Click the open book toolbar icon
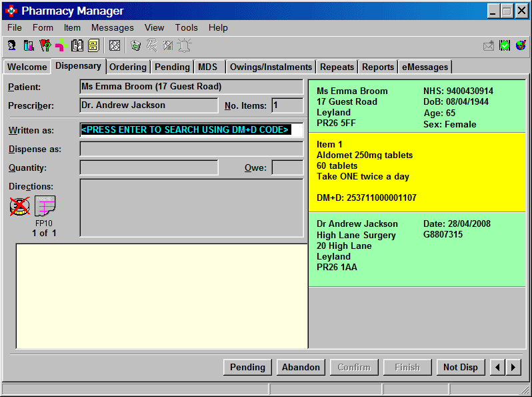 (x=77, y=45)
